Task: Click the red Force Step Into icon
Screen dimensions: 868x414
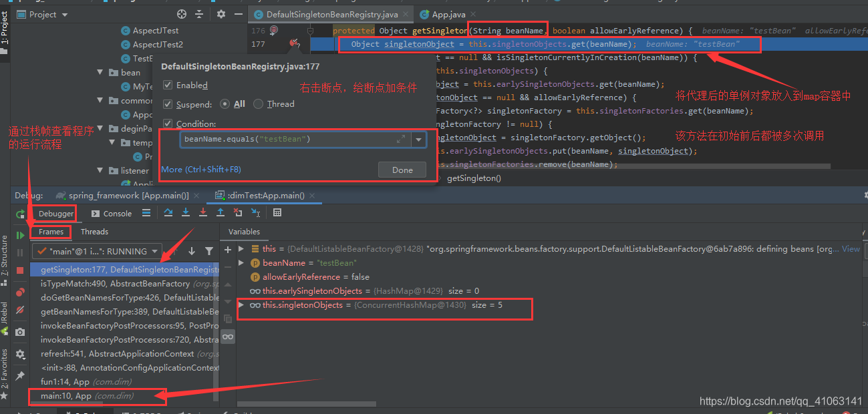Action: (203, 213)
